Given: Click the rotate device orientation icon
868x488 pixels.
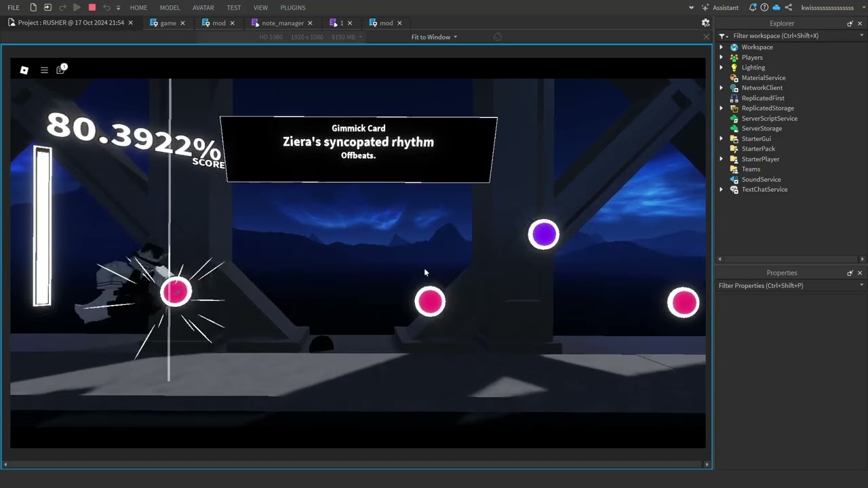Looking at the screenshot, I should point(498,37).
